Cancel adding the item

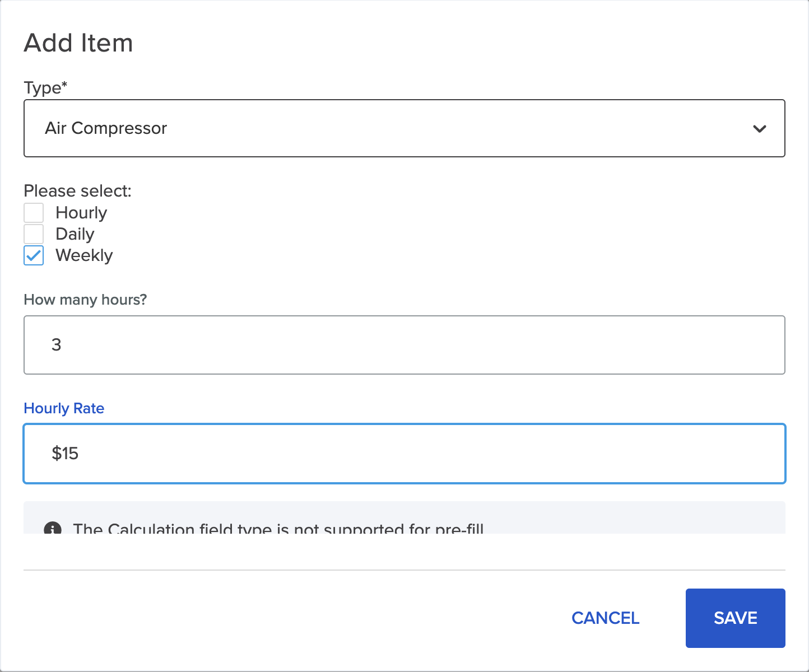(605, 618)
